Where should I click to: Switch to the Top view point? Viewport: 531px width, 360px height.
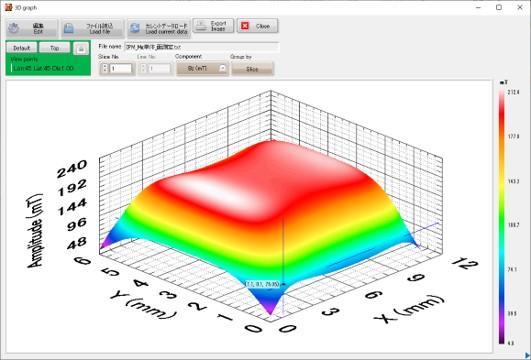pos(55,48)
